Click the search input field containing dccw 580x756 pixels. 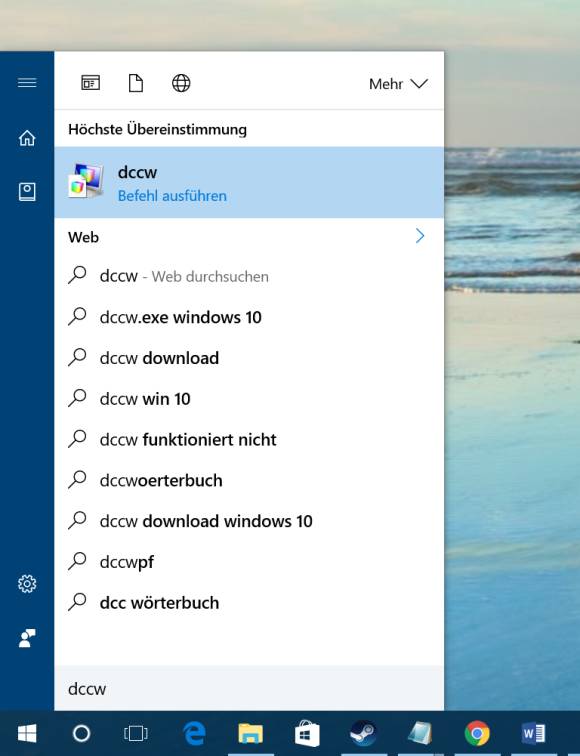(249, 688)
